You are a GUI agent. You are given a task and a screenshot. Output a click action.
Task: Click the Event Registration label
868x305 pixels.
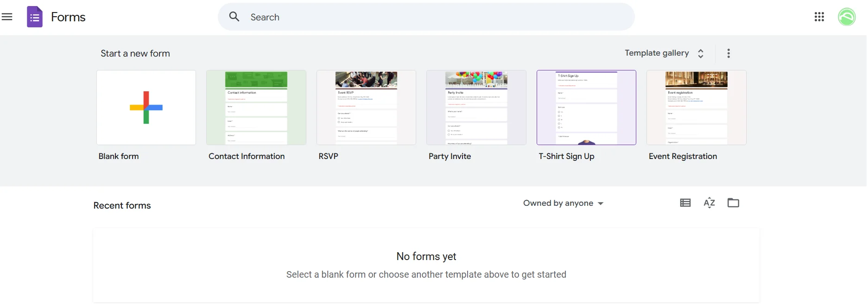coord(683,157)
